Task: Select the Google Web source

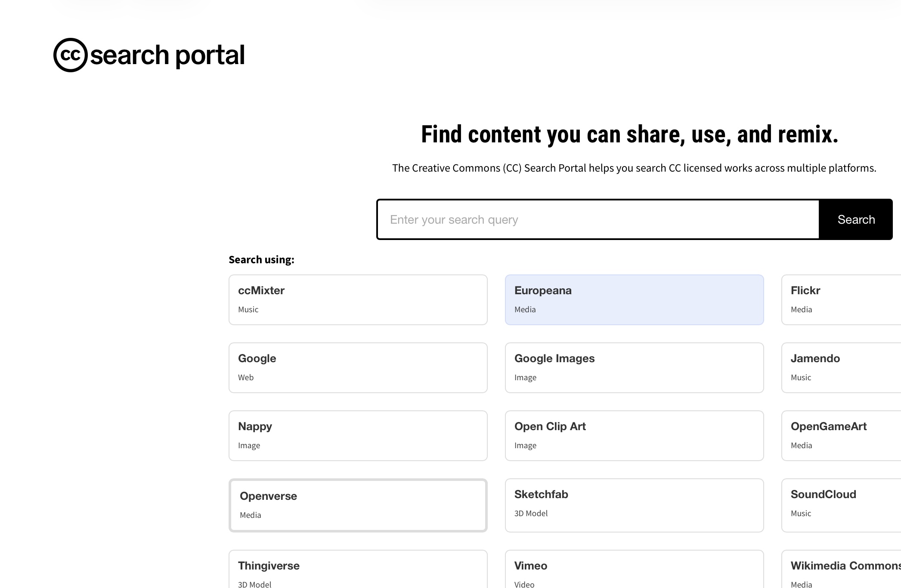Action: (x=358, y=368)
